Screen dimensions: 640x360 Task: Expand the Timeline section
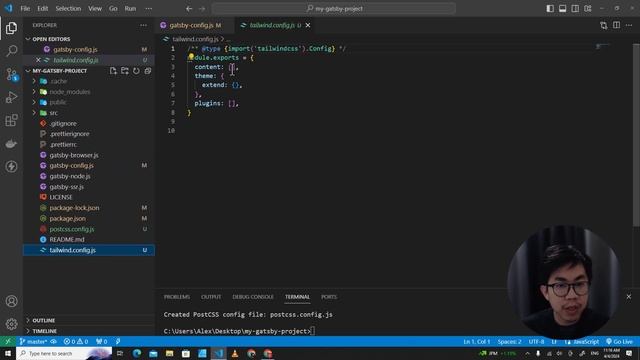[28, 331]
